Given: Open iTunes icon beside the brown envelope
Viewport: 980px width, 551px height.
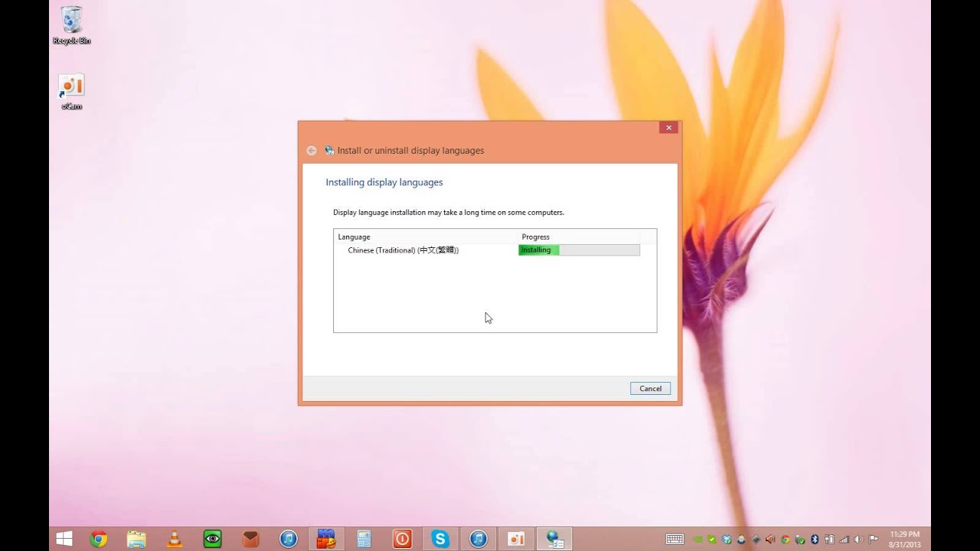Looking at the screenshot, I should click(x=288, y=539).
